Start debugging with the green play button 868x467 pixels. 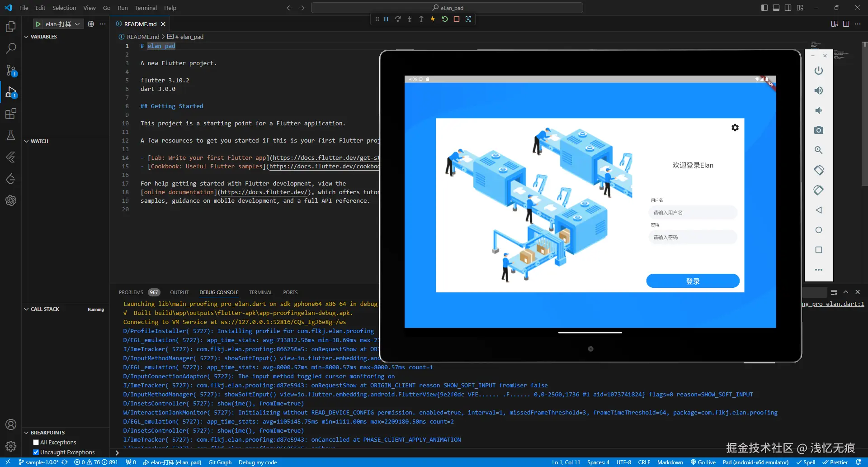38,24
